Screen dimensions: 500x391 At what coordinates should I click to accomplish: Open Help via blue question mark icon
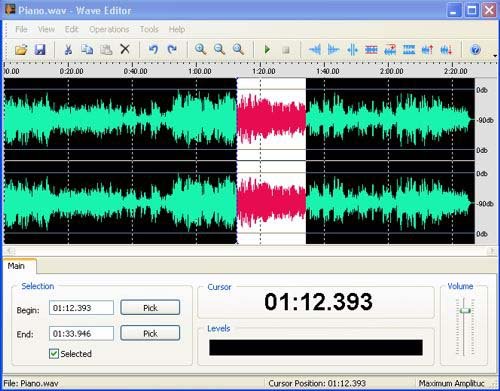click(x=475, y=50)
